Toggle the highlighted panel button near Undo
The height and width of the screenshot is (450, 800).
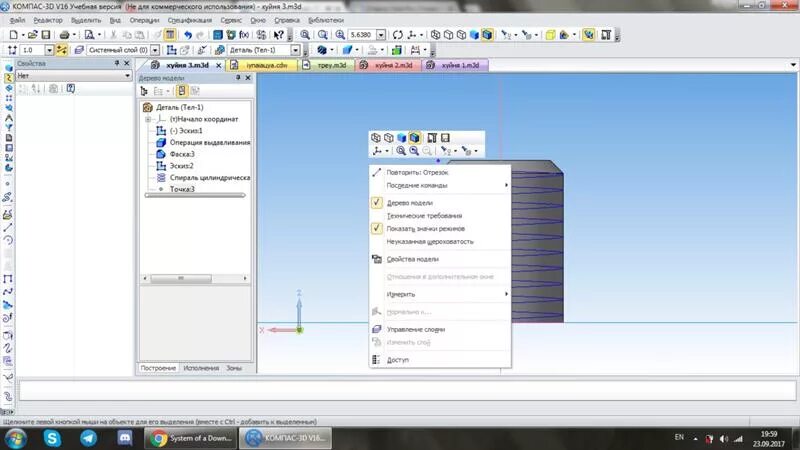click(170, 35)
